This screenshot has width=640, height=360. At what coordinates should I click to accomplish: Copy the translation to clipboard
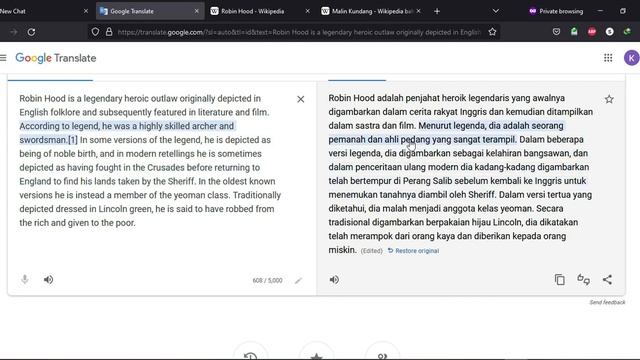[560, 280]
